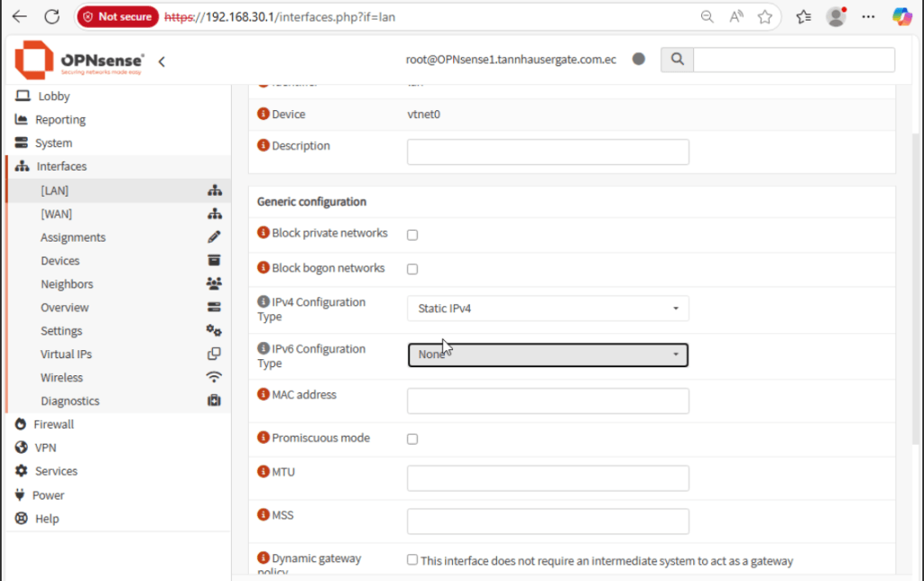924x581 pixels.
Task: Click the search magnifier icon in header
Action: coord(677,60)
